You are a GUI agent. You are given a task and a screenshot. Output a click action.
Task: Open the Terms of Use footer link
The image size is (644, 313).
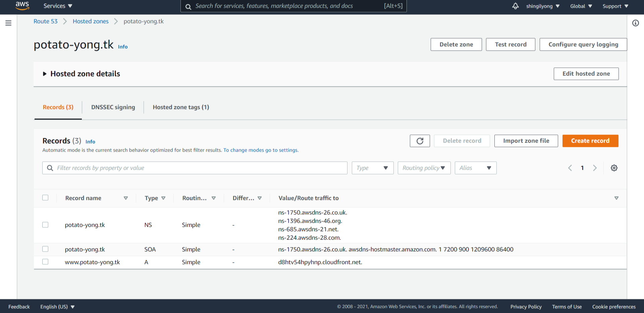[x=567, y=307]
